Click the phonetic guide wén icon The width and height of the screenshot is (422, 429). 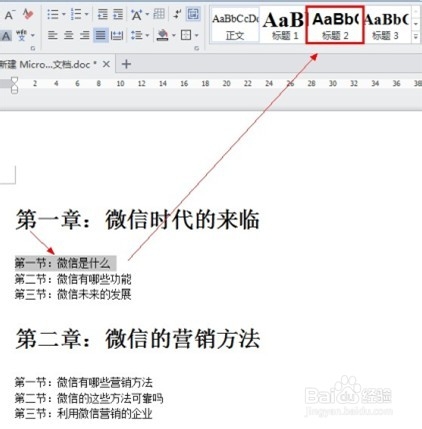click(x=22, y=35)
